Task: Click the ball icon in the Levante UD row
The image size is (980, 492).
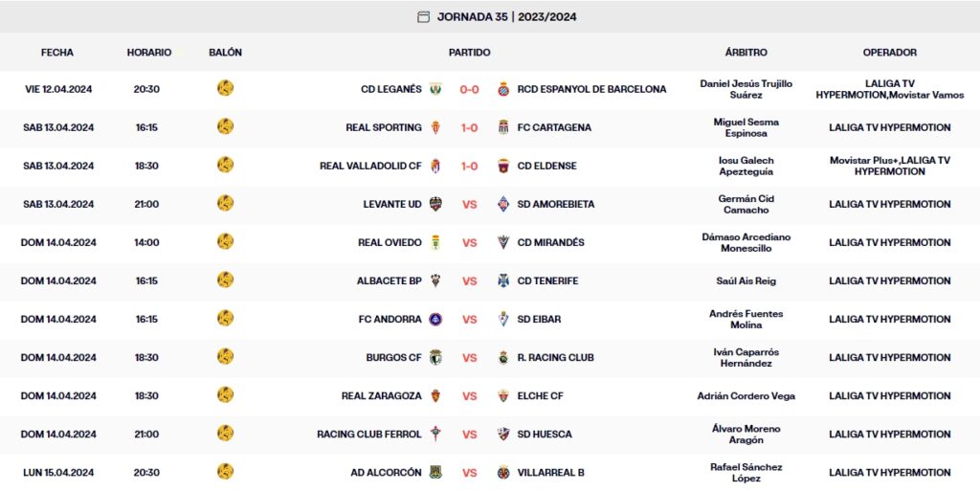Action: (225, 203)
